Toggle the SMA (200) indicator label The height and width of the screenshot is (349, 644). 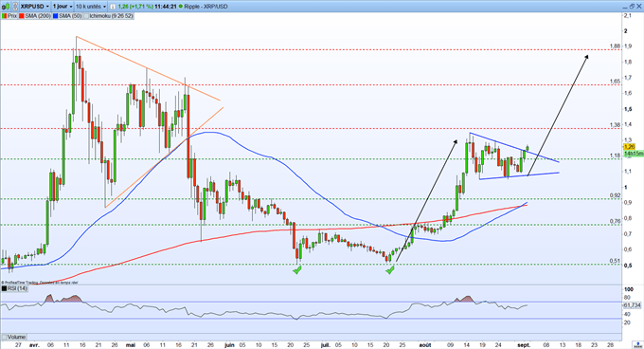click(x=35, y=16)
